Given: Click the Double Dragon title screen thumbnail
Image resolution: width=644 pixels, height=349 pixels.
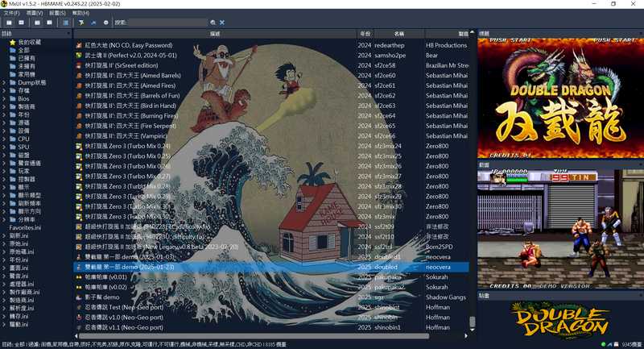Looking at the screenshot, I should [560, 98].
